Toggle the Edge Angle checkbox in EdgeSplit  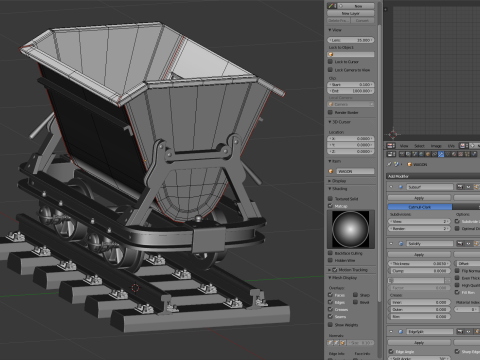tap(391, 352)
